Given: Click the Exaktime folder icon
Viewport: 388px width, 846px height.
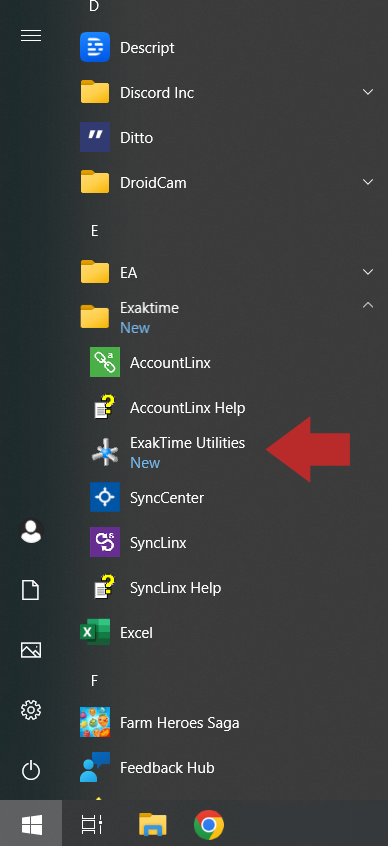Looking at the screenshot, I should point(95,317).
